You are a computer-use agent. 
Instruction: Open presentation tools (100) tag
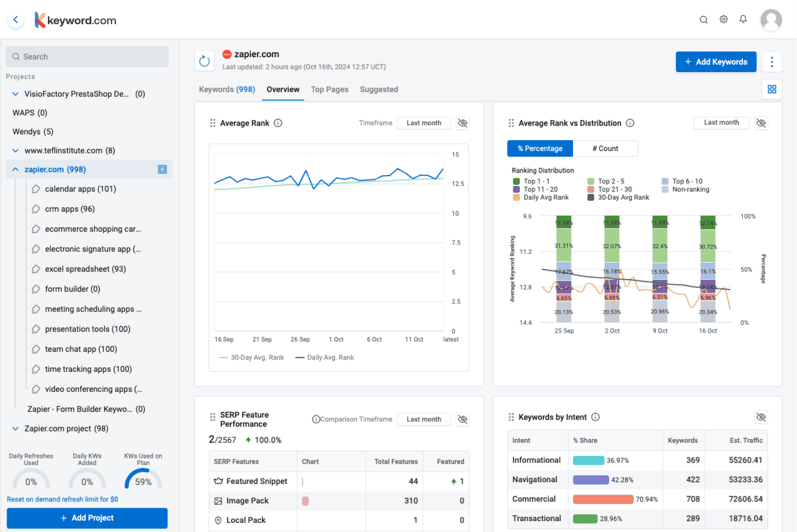(x=88, y=329)
